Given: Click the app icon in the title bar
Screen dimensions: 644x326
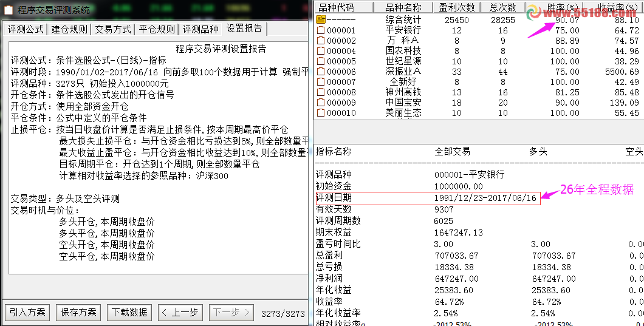Looking at the screenshot, I should (9, 10).
